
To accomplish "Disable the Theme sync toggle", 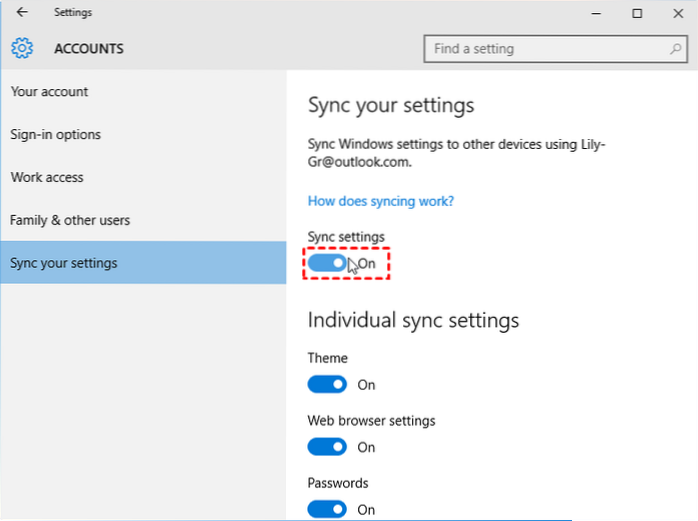I will pos(327,384).
